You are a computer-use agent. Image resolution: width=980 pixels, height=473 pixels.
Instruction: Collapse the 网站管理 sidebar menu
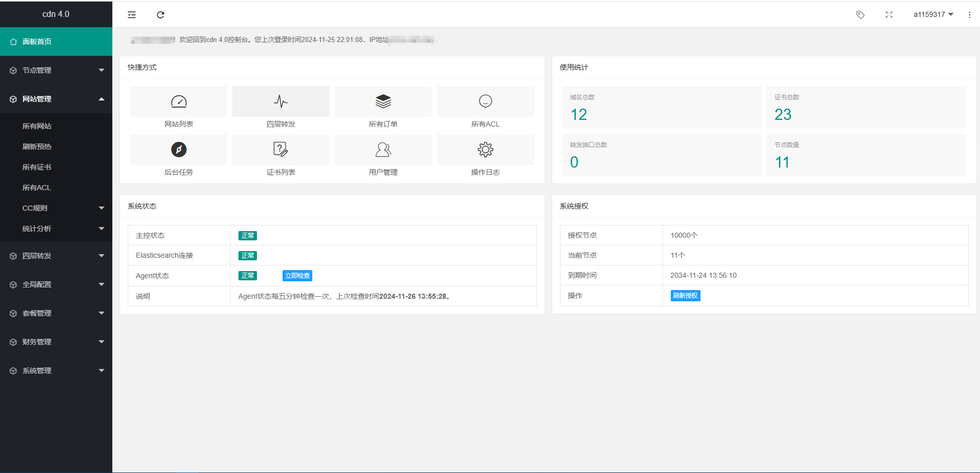point(56,99)
